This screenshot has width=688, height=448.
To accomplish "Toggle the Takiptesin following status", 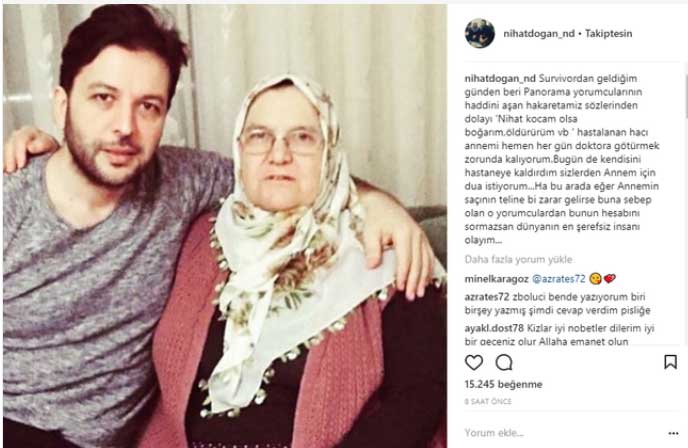I will pyautogui.click(x=609, y=33).
